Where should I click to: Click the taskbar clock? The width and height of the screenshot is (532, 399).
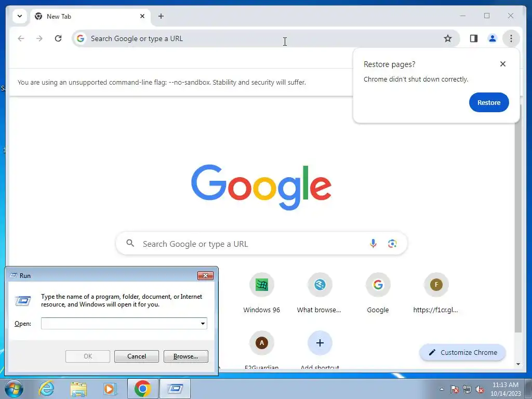pyautogui.click(x=505, y=389)
